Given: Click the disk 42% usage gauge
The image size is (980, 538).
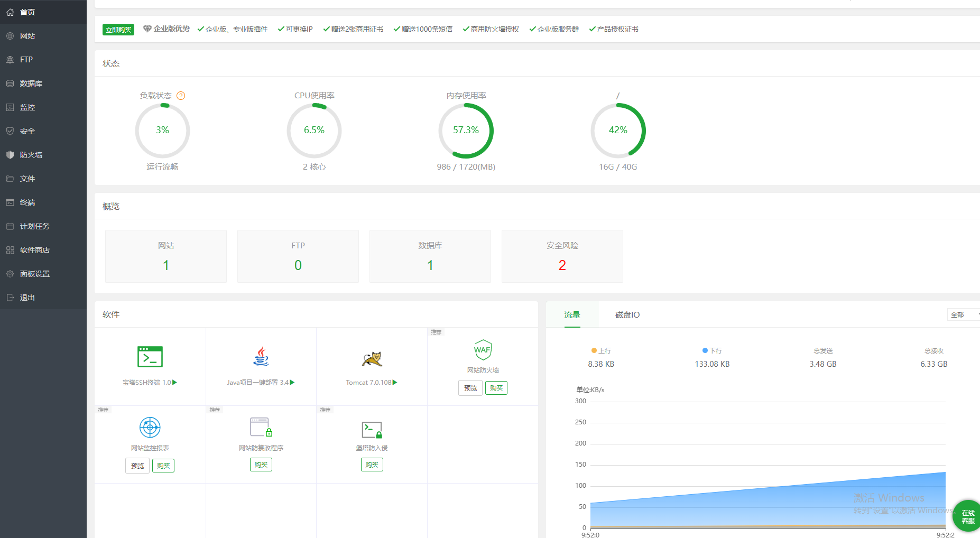Looking at the screenshot, I should [618, 131].
